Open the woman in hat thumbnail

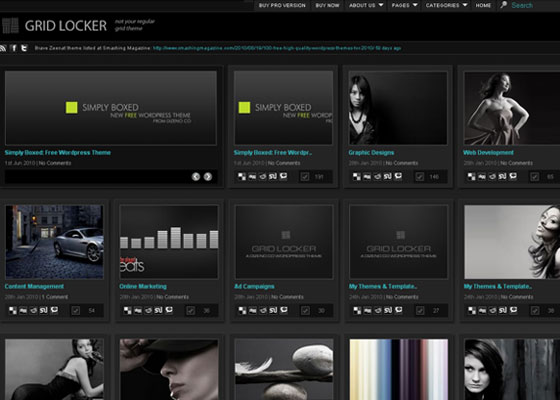click(169, 369)
